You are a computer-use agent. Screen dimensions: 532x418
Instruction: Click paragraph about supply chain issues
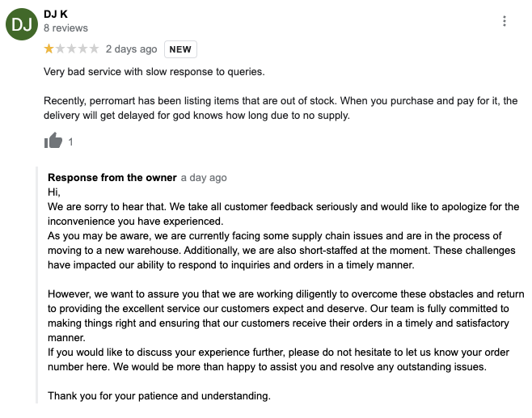click(x=281, y=251)
